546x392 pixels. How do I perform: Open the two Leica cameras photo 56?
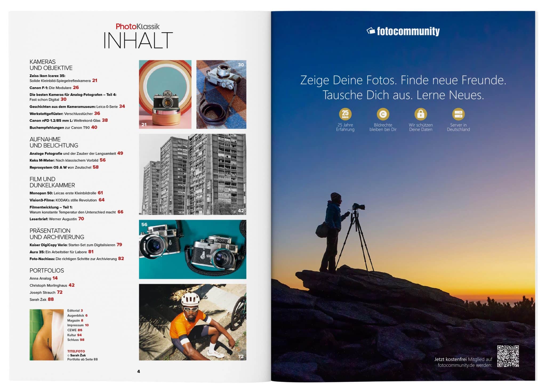click(x=192, y=249)
